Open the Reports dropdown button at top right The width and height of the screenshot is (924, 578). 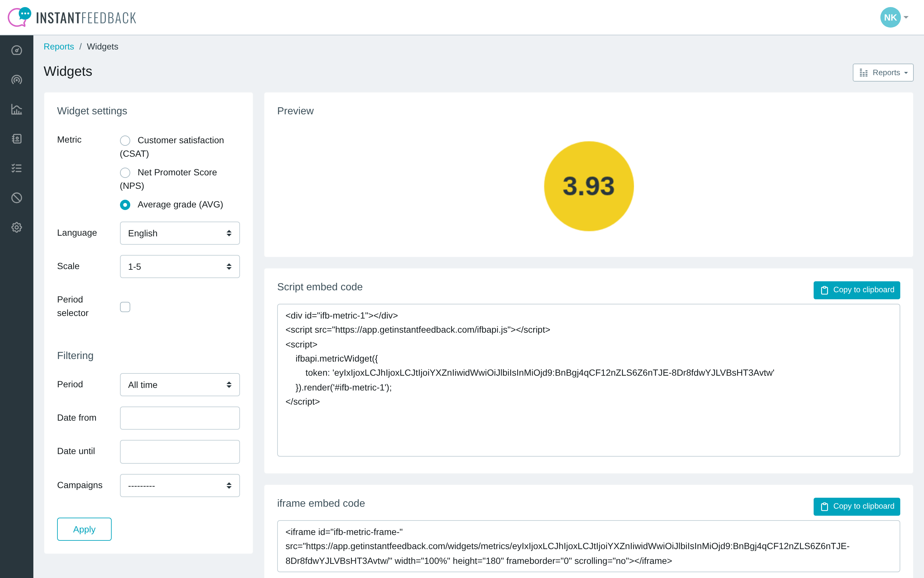point(883,73)
